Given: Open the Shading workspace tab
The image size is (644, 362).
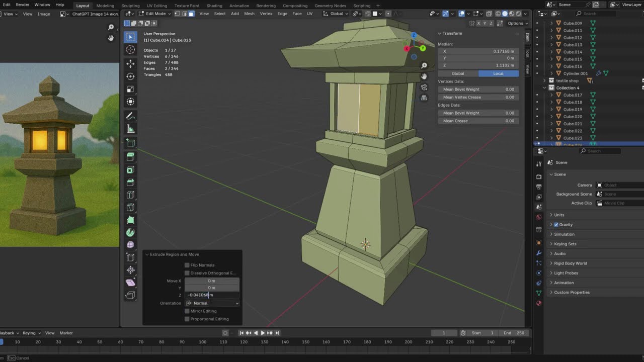Looking at the screenshot, I should (x=214, y=6).
